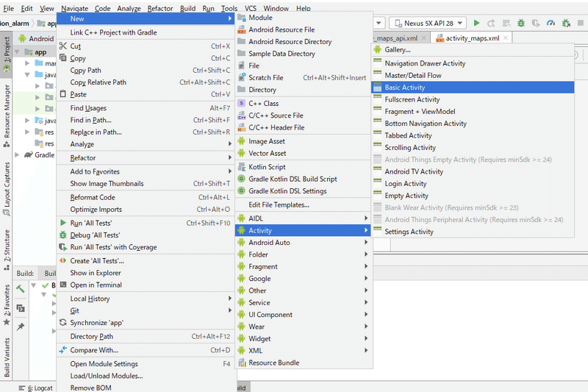Choose Vector Asset entry

point(304,153)
